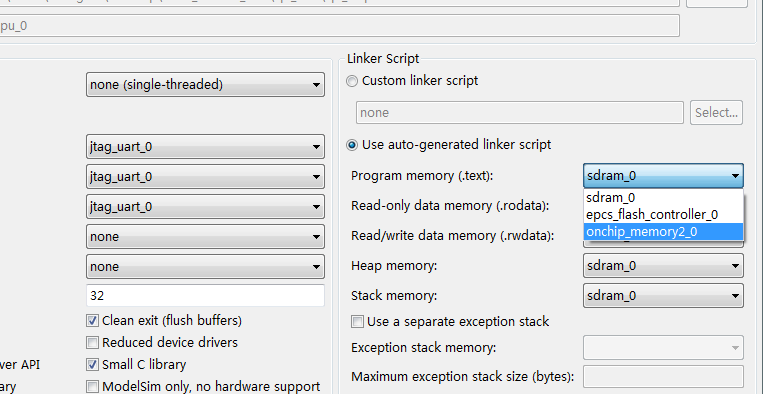Click the Read-only data memory (.rodata) label
Screen dimensions: 763x394
pos(450,206)
